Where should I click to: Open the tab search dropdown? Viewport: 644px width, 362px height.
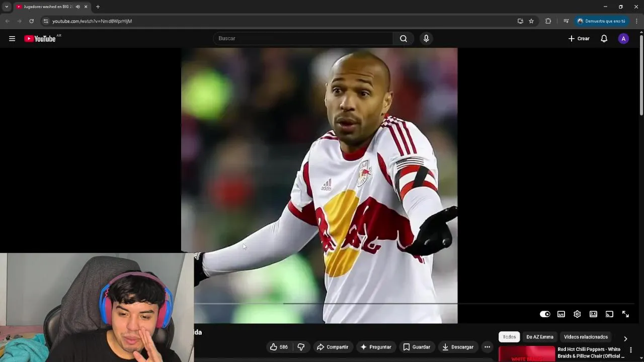pyautogui.click(x=7, y=7)
